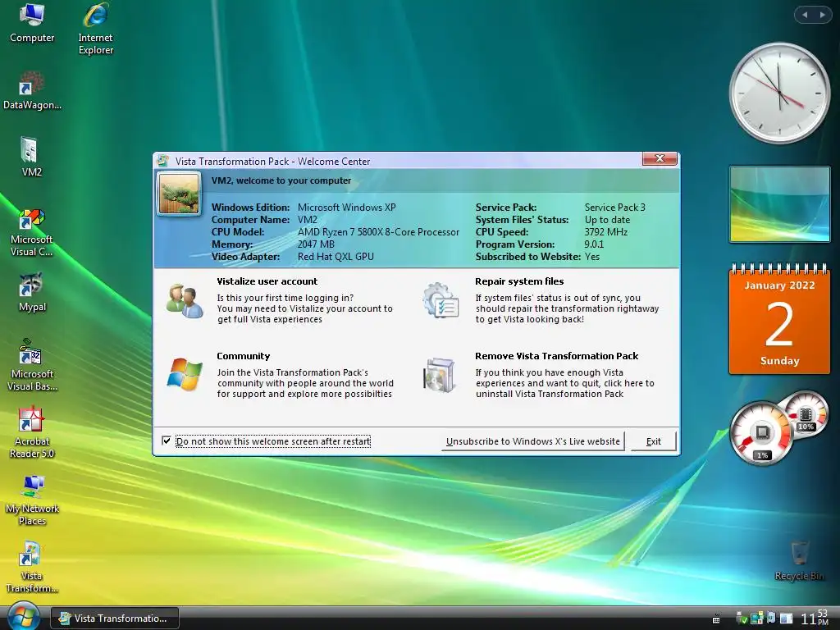Click the CPU meter large dial
Viewport: 840px width, 630px height.
pos(761,433)
